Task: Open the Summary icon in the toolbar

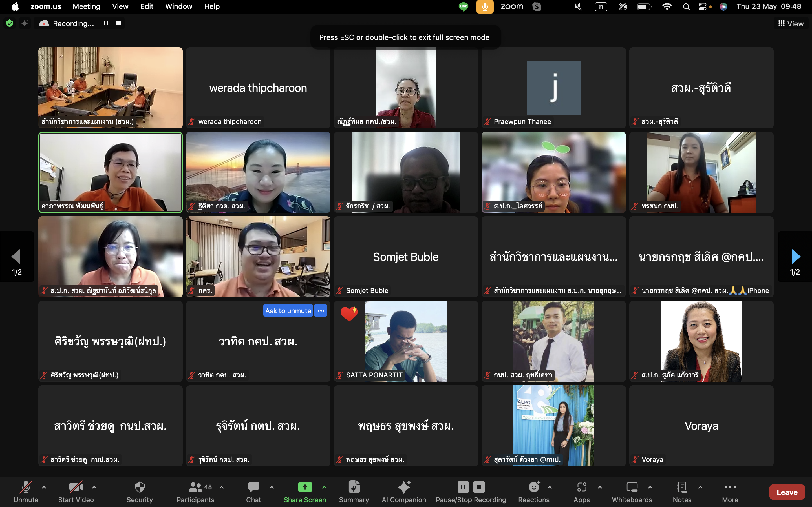Action: pyautogui.click(x=354, y=487)
